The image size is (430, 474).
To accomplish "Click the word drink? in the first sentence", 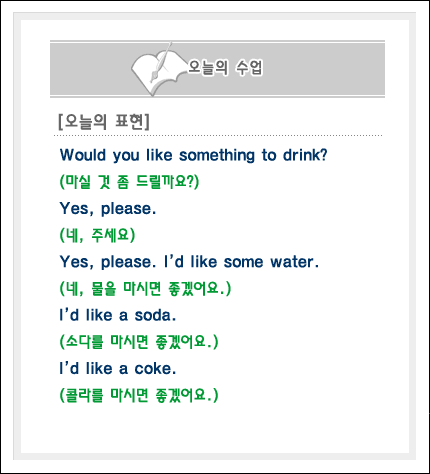I will (305, 155).
